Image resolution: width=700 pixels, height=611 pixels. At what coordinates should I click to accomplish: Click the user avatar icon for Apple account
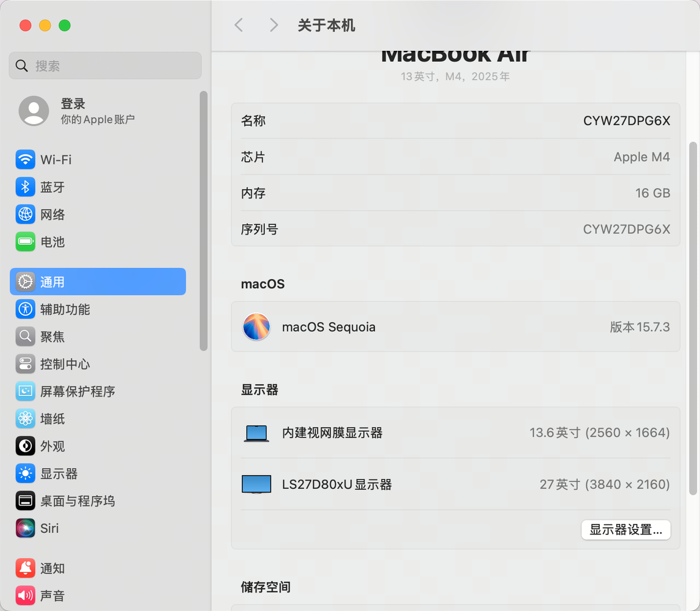[x=34, y=111]
